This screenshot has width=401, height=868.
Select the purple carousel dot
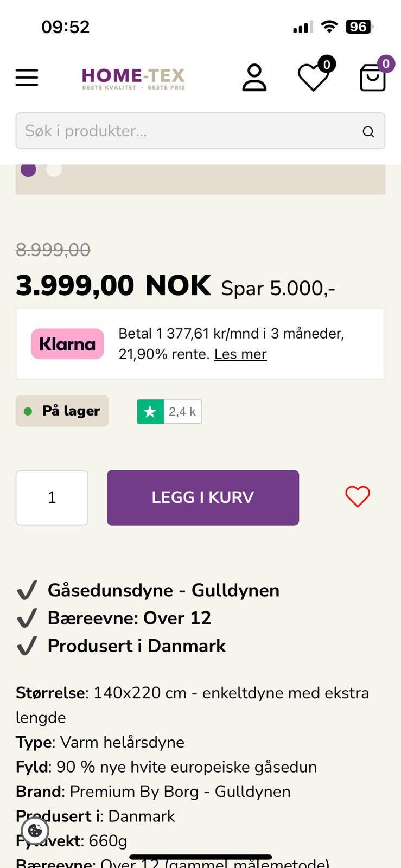28,169
